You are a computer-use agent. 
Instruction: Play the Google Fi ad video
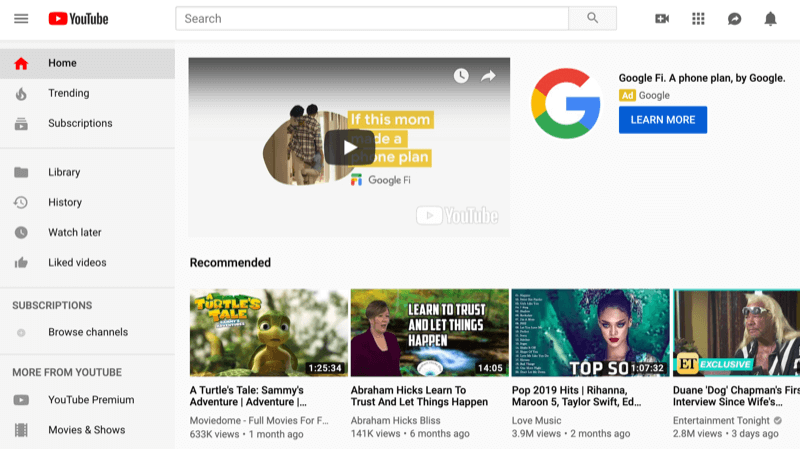click(x=349, y=147)
